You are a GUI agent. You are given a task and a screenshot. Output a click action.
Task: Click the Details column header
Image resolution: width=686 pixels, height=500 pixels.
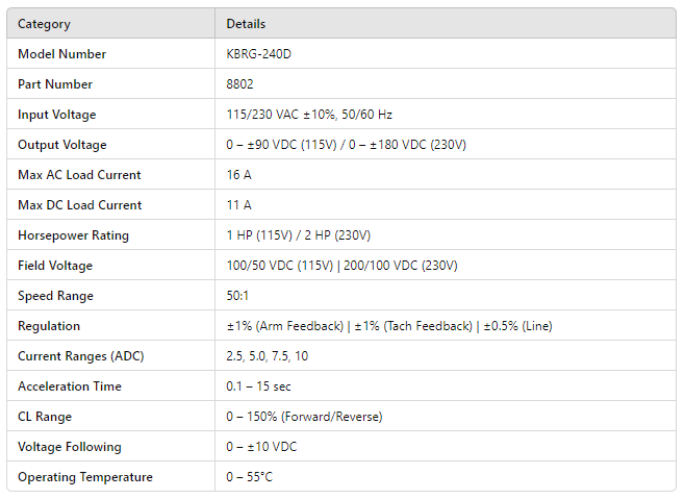[x=246, y=24]
